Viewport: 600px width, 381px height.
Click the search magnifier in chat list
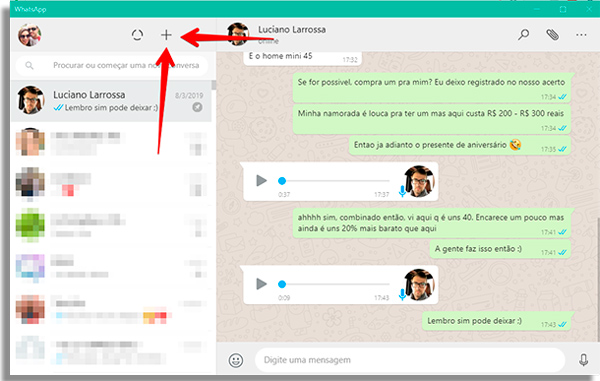coord(29,65)
